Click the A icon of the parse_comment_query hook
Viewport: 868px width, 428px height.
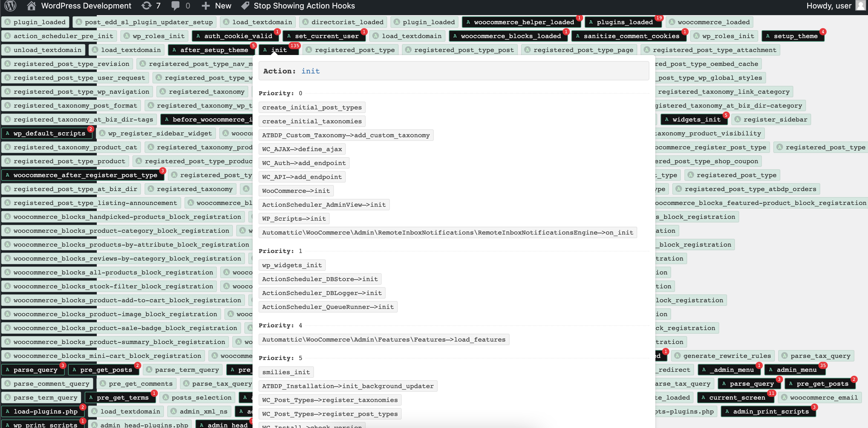tap(8, 384)
